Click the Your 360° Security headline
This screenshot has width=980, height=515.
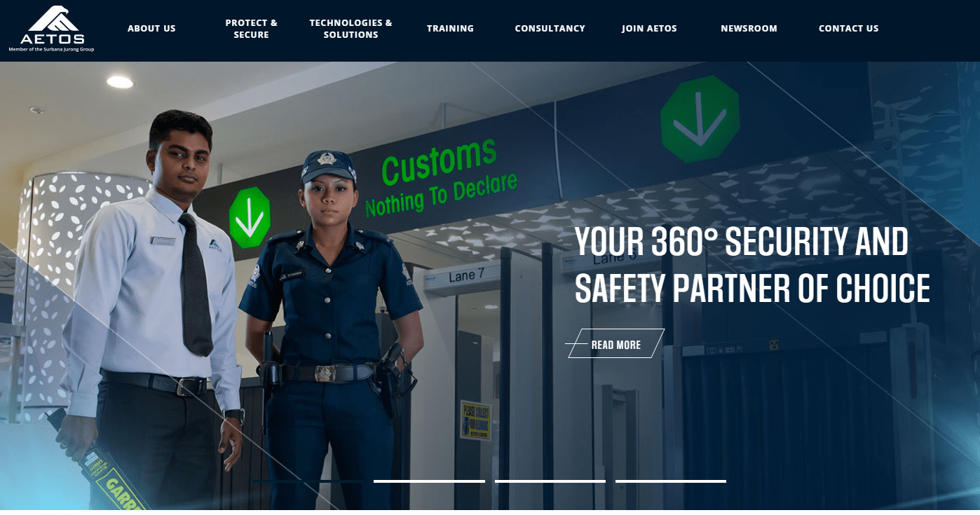click(752, 266)
